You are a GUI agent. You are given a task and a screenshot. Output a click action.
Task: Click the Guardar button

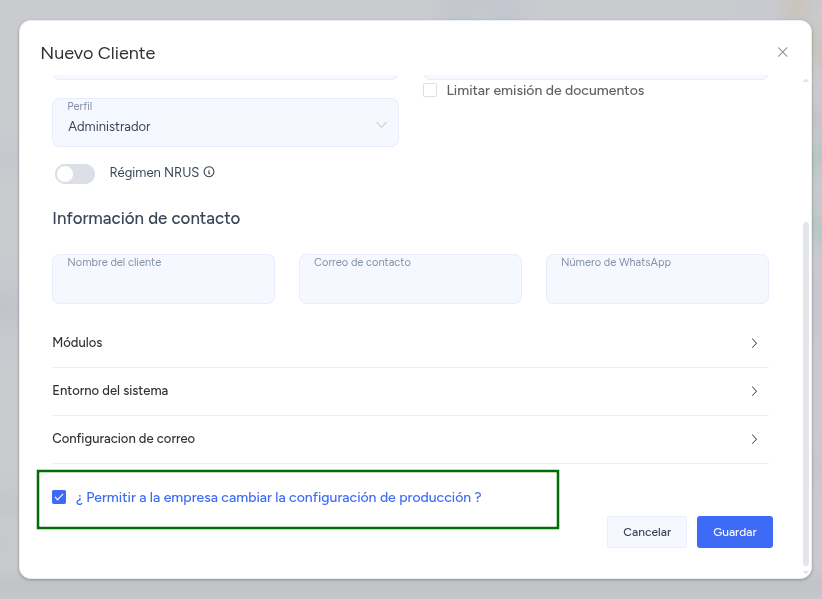point(734,532)
